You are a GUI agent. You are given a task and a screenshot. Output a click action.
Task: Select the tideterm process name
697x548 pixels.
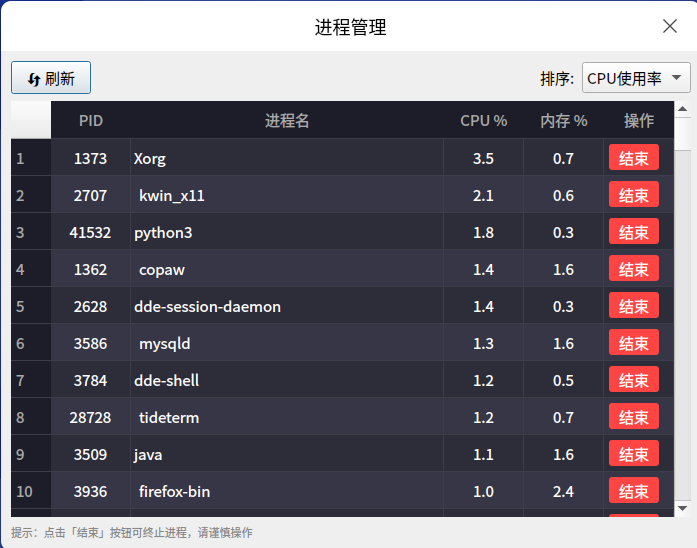click(287, 417)
